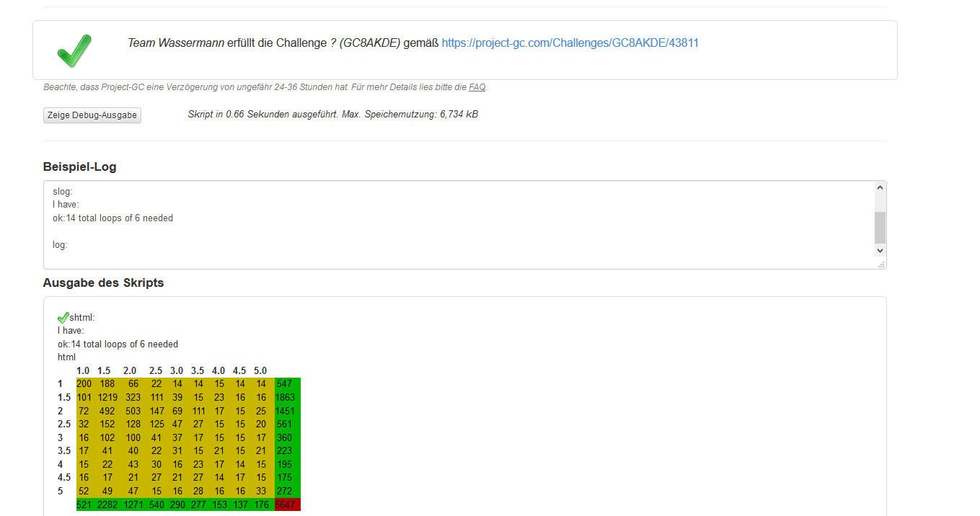This screenshot has width=980, height=516.
Task: Select the matrix cell 102
Action: click(x=107, y=437)
